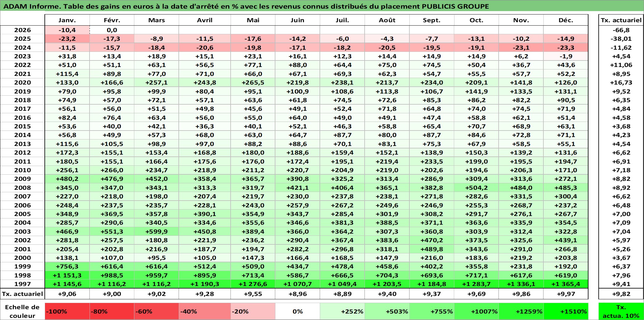
Task: Click cell +188,6 in the 2012 row
Action: pyautogui.click(x=298, y=152)
